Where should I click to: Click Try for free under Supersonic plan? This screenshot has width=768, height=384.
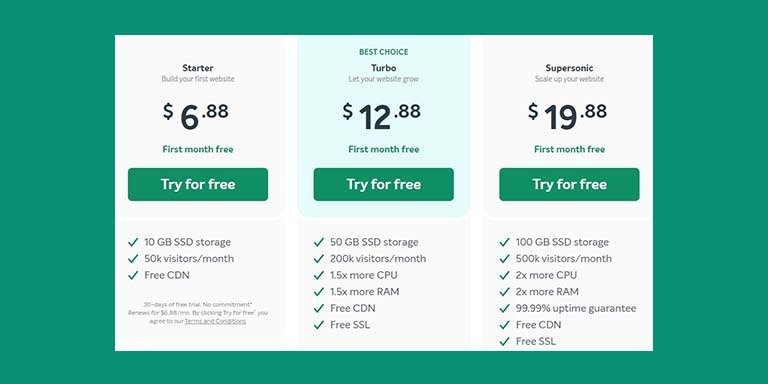coord(569,185)
